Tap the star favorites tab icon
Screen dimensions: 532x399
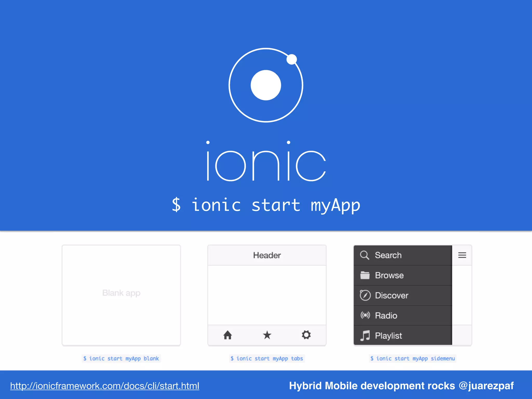[x=267, y=335]
